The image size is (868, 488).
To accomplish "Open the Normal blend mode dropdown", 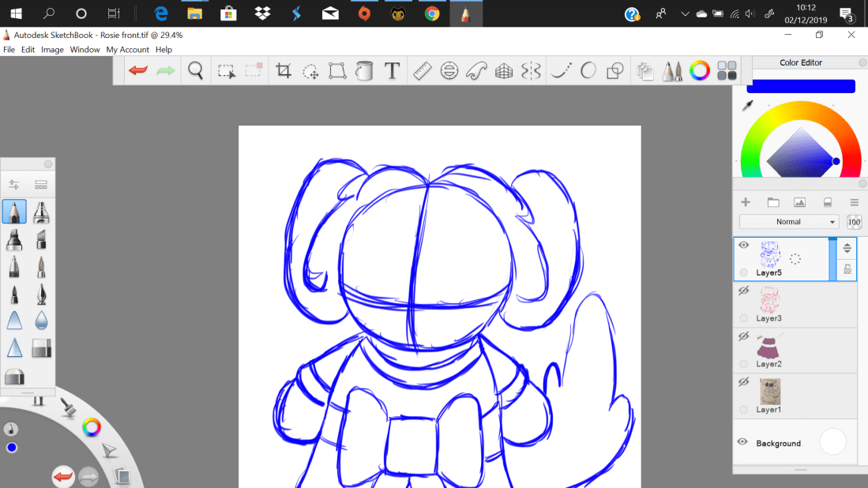I will coord(788,222).
